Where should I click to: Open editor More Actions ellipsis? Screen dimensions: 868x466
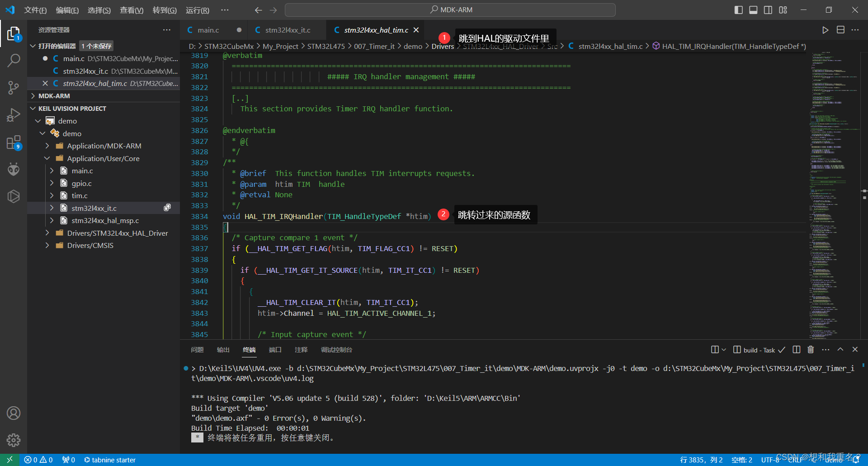855,30
